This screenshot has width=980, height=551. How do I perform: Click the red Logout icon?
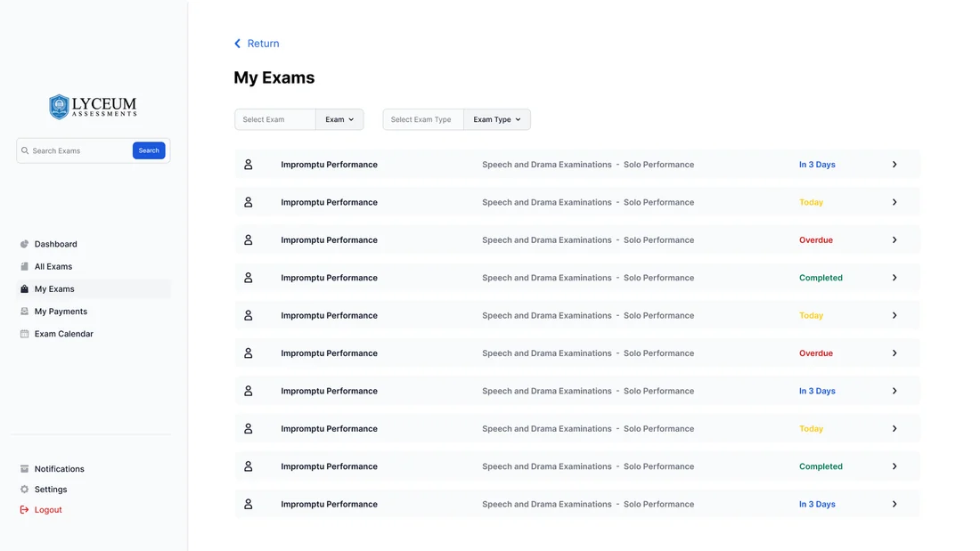click(24, 510)
